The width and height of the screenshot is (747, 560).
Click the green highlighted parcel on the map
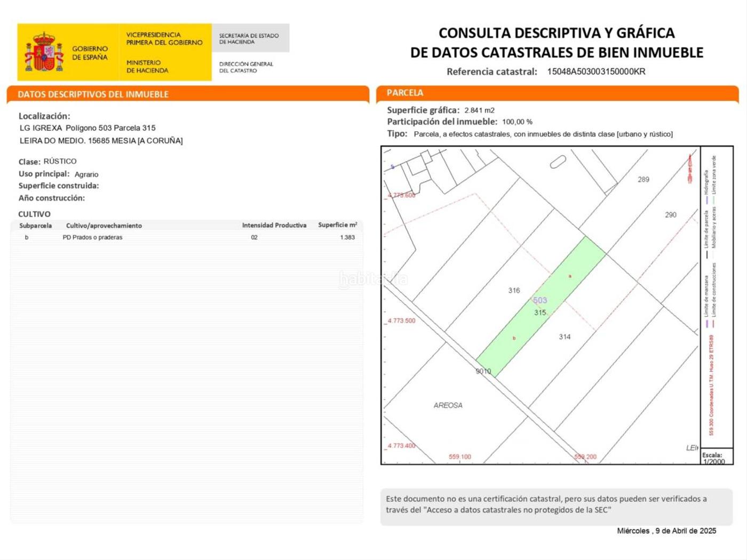541,307
